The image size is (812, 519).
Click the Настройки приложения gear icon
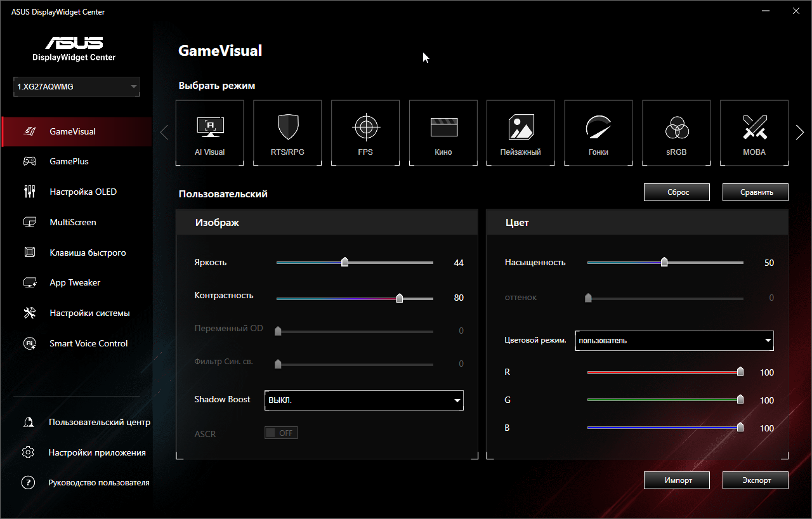point(28,452)
